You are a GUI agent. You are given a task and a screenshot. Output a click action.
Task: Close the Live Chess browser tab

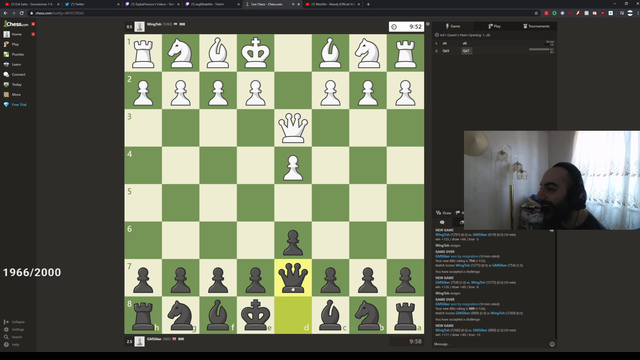coord(298,4)
